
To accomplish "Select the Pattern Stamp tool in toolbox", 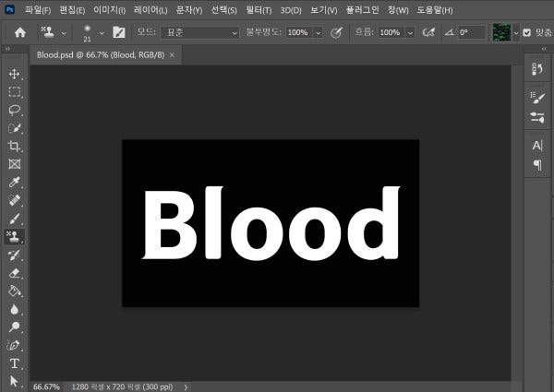I will point(14,237).
